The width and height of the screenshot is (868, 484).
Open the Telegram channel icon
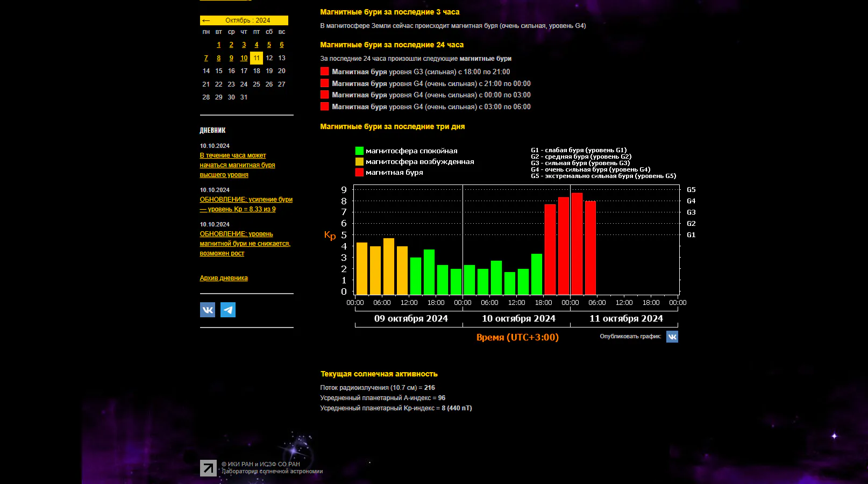[x=228, y=310]
